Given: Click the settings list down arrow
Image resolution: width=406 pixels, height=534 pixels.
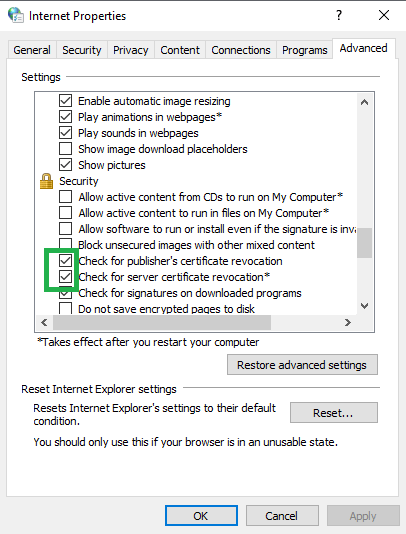Looking at the screenshot, I should 364,305.
